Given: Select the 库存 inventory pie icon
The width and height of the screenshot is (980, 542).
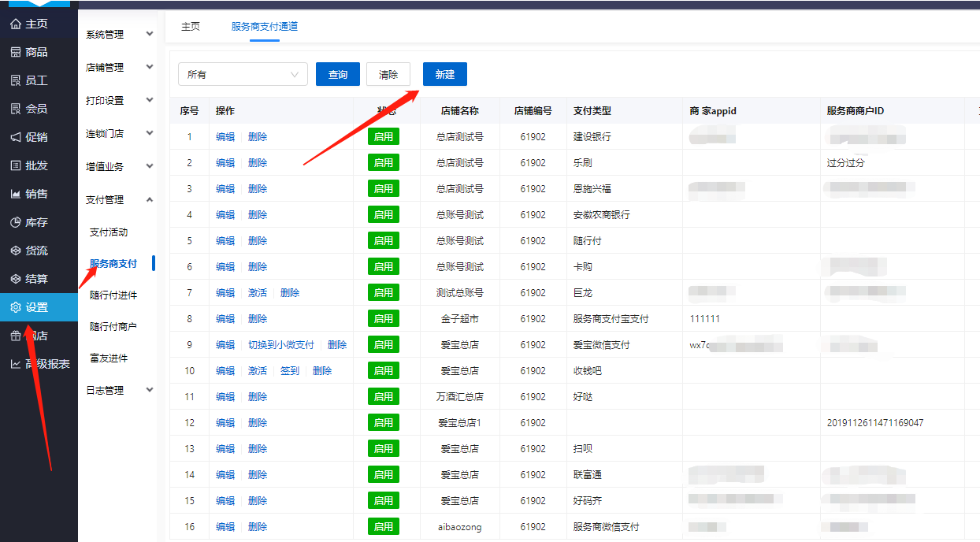Looking at the screenshot, I should coord(15,222).
